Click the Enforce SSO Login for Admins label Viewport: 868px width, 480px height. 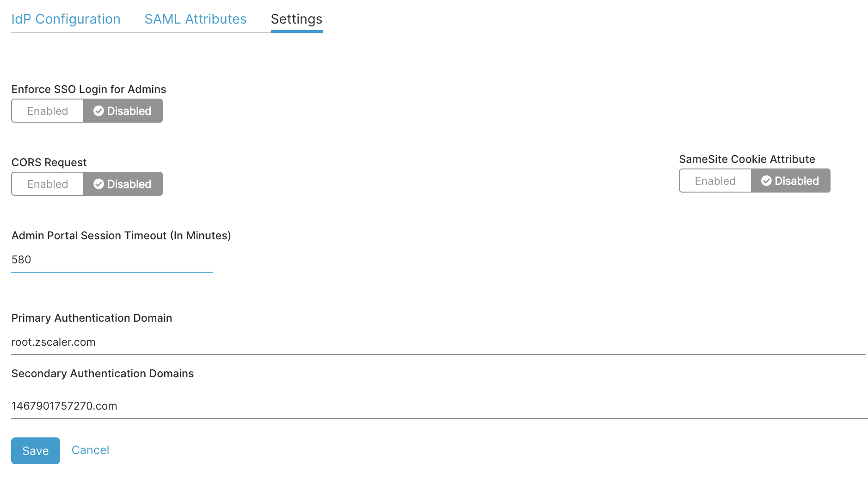click(89, 89)
